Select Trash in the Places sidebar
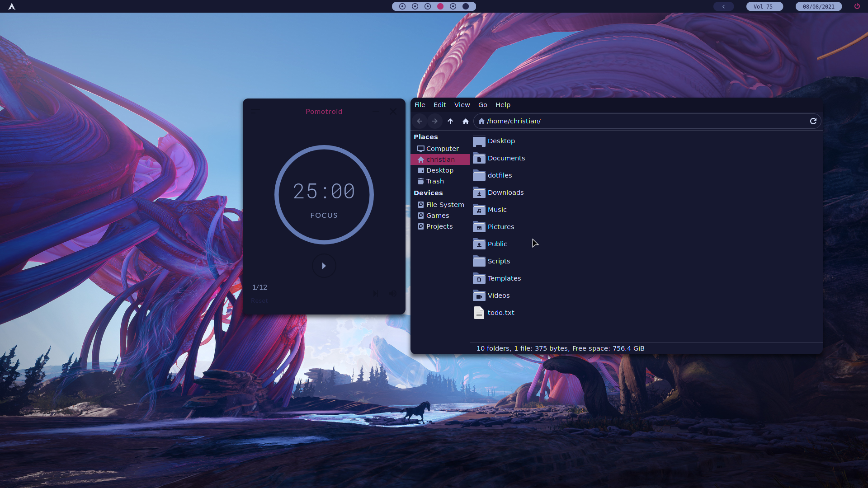 pos(434,181)
